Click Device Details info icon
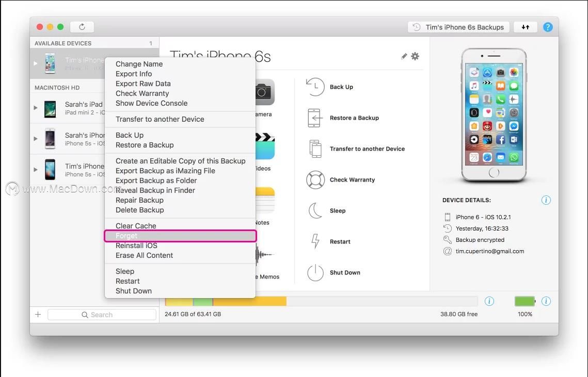588x377 pixels. click(x=546, y=200)
